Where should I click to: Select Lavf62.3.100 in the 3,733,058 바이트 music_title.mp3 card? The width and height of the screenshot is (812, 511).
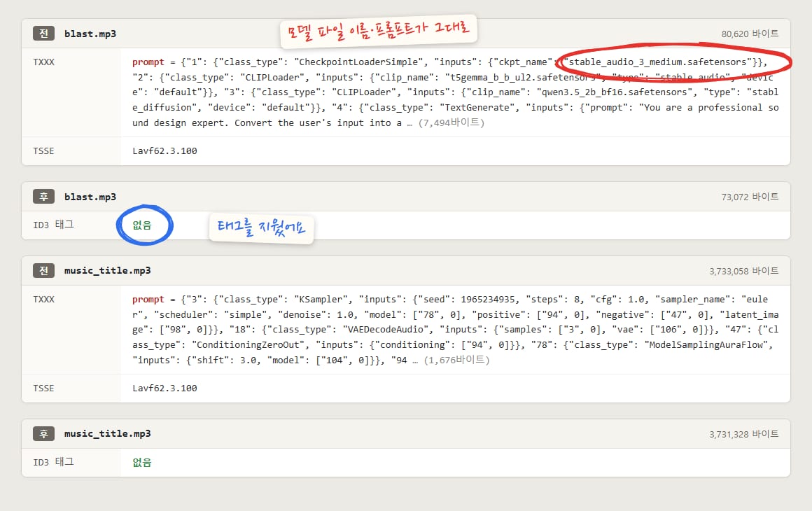point(164,388)
